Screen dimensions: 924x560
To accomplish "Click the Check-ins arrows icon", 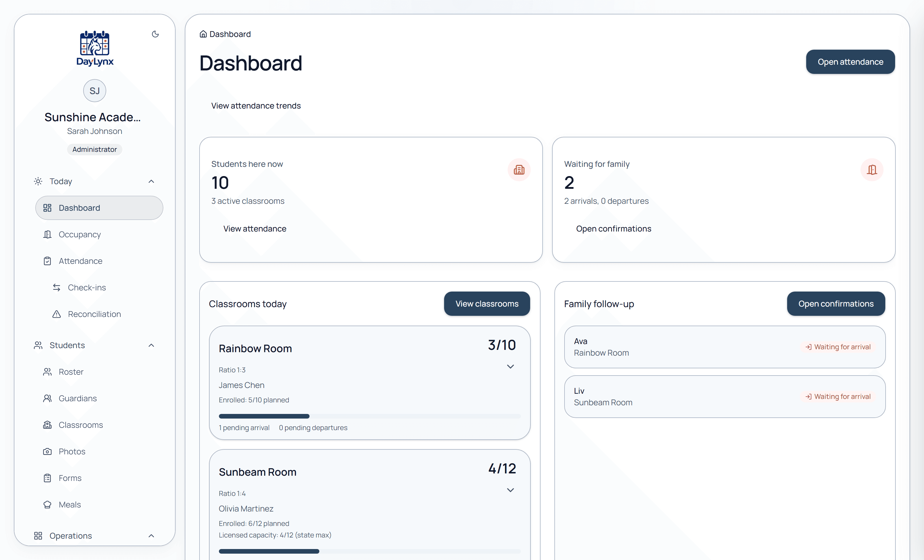I will [56, 288].
